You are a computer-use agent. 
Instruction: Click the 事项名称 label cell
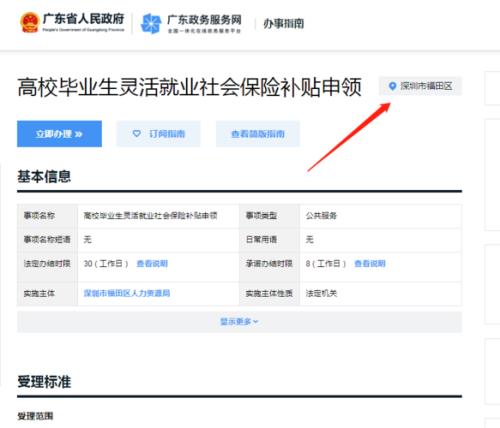pyautogui.click(x=47, y=216)
